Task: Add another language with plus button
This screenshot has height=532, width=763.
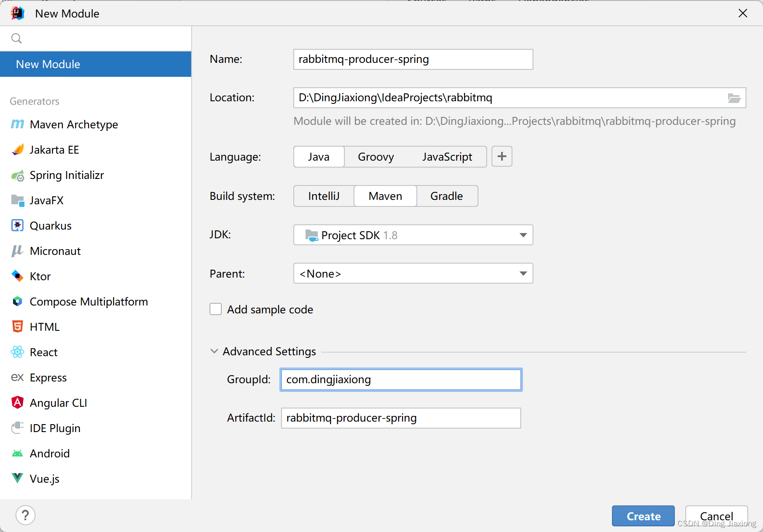Action: [502, 156]
